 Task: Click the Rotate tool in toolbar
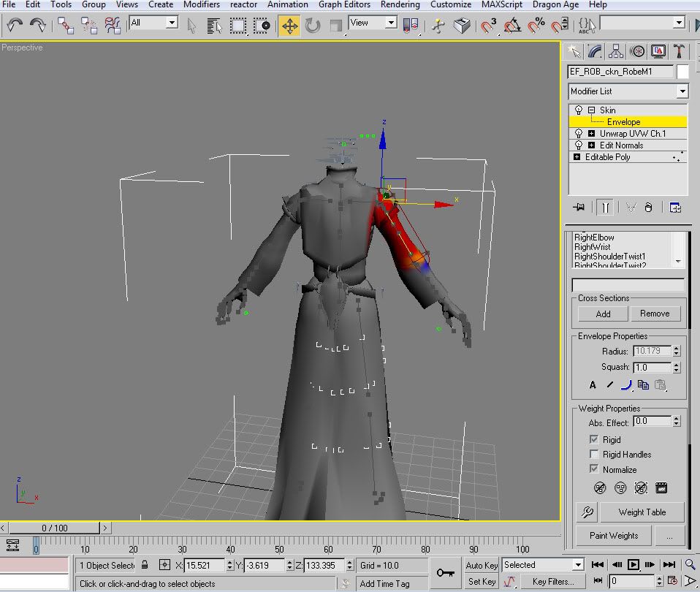(x=313, y=26)
